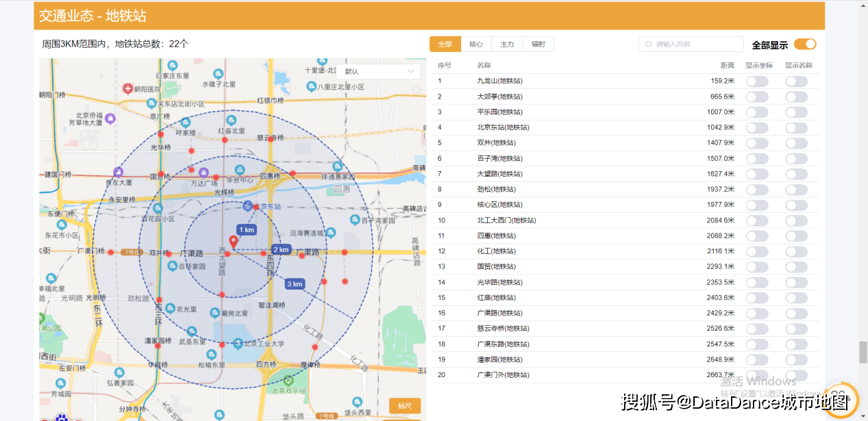The image size is (868, 421).
Task: Switch to the 核心 tab
Action: point(476,44)
